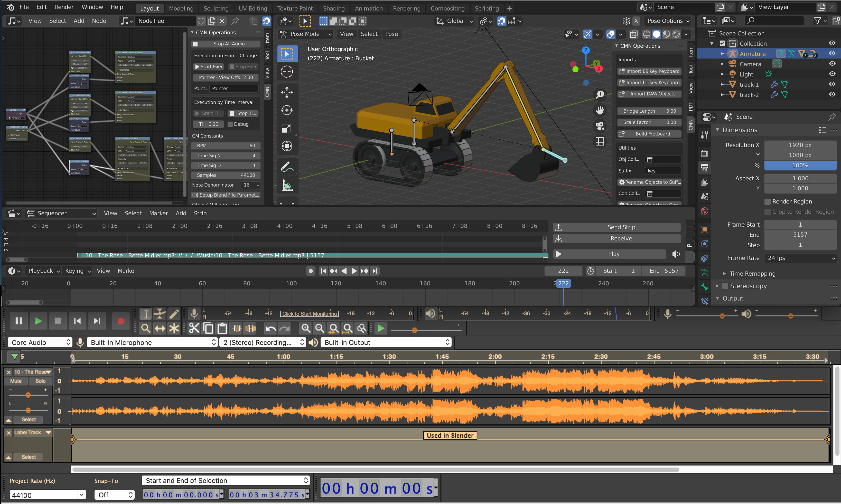Viewport: 841px width, 504px height.
Task: Click current frame field 222
Action: (x=563, y=271)
